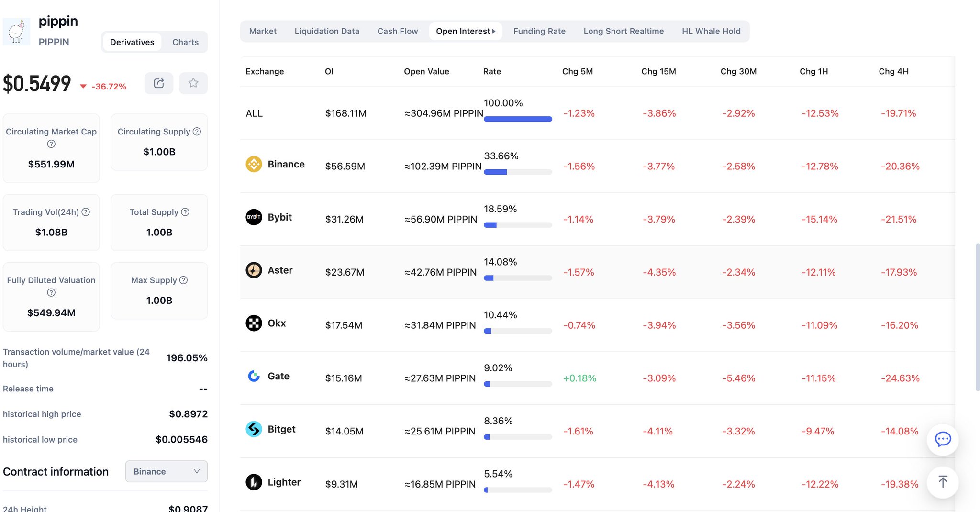The image size is (980, 512).
Task: Expand the Open Interest tab arrow
Action: tap(494, 31)
